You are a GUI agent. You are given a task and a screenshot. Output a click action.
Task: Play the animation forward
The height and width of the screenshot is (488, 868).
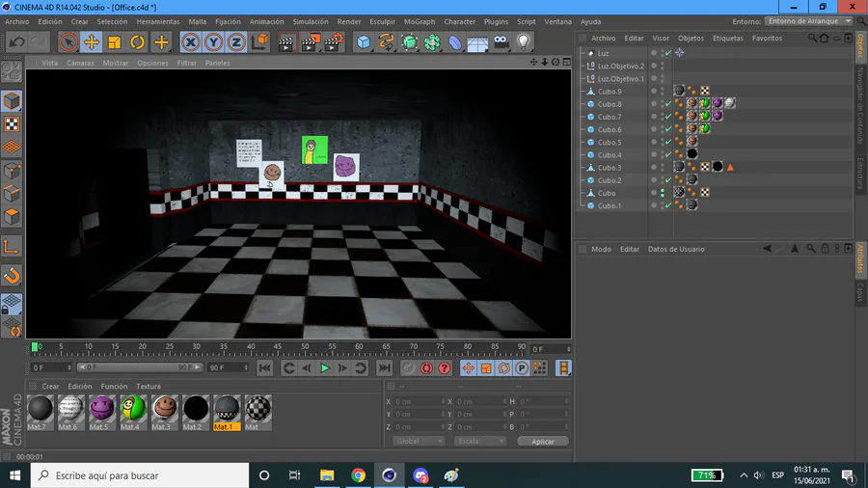[325, 368]
